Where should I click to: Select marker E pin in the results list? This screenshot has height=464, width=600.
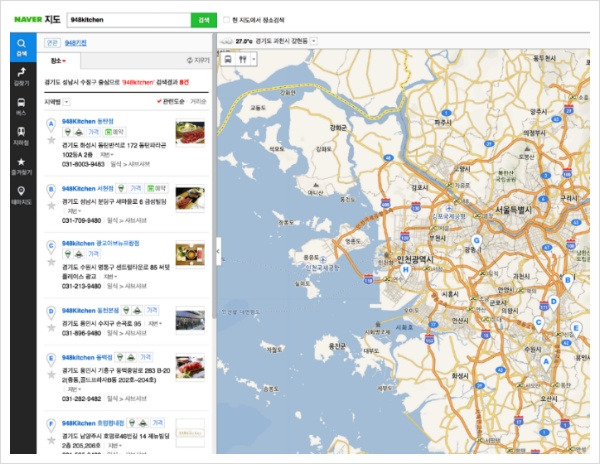coord(51,360)
